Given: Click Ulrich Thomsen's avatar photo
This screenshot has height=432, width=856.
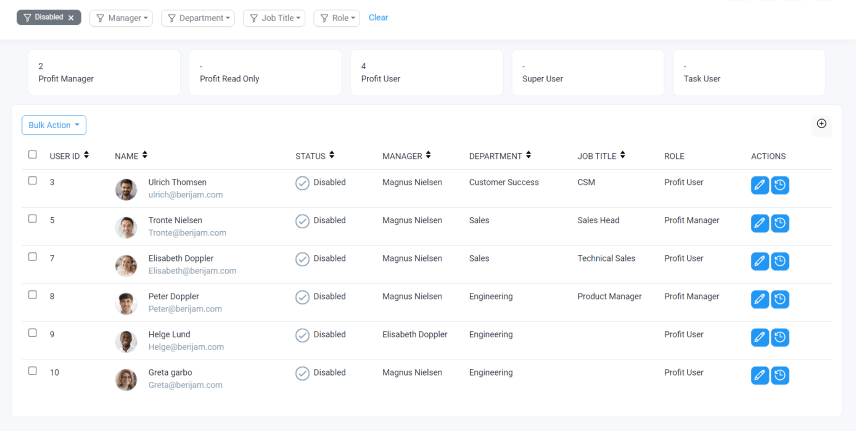Looking at the screenshot, I should pos(126,190).
